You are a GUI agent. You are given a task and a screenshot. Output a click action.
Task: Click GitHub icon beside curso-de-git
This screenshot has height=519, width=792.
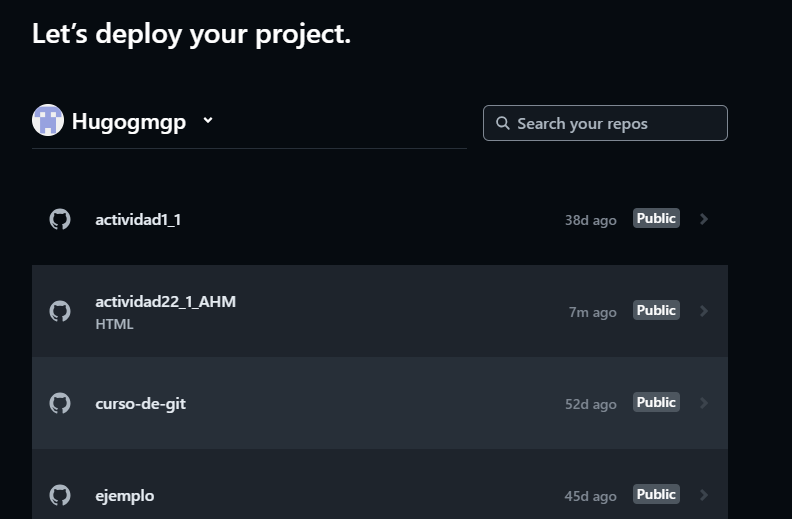pos(60,403)
